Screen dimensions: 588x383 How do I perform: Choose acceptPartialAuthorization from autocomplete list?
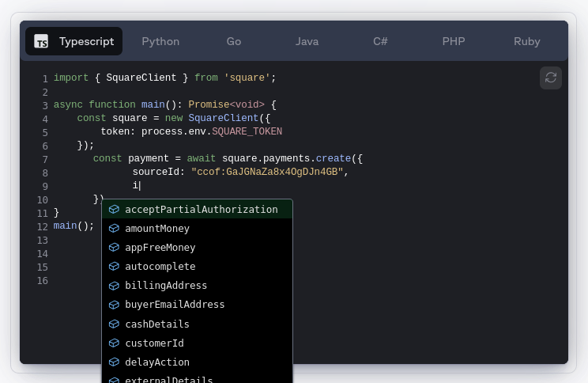tap(198, 210)
